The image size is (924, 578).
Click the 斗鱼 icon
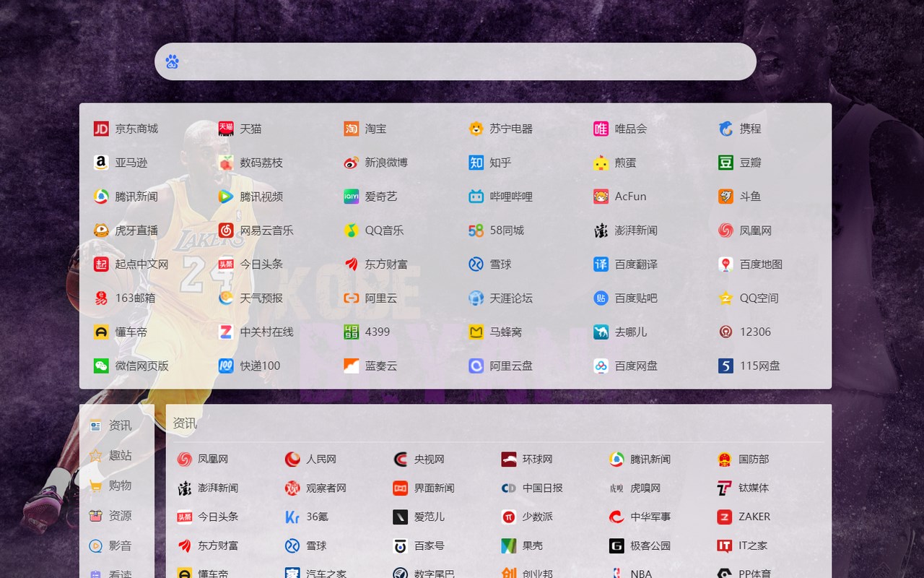[x=725, y=197]
